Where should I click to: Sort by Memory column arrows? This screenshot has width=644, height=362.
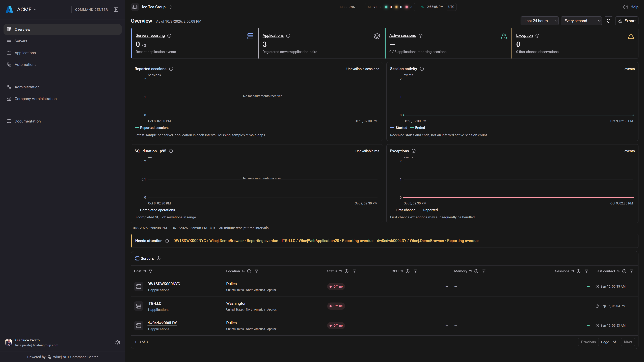point(470,271)
